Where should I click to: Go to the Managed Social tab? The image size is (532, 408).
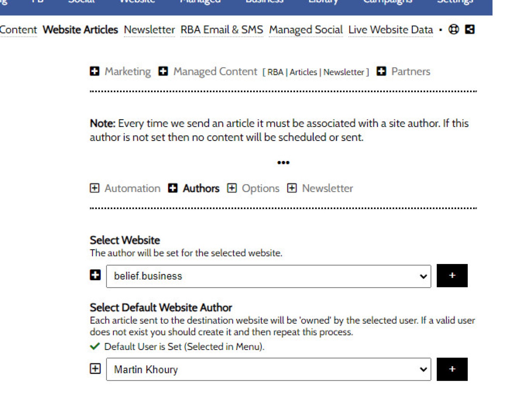coord(306,29)
